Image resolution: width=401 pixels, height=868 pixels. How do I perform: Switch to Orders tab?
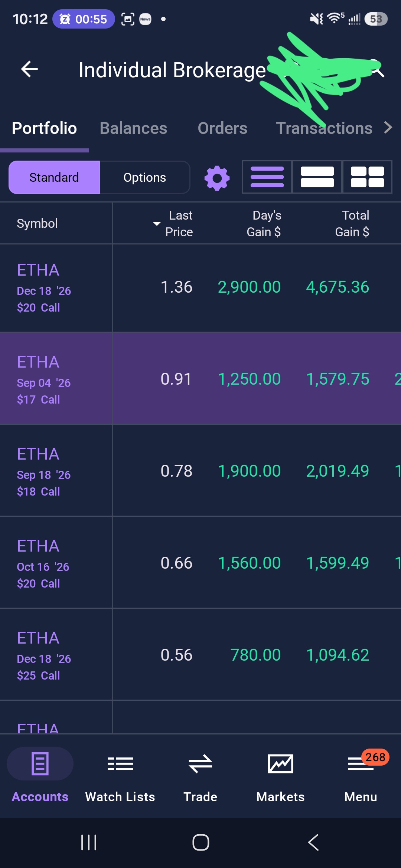click(x=222, y=128)
